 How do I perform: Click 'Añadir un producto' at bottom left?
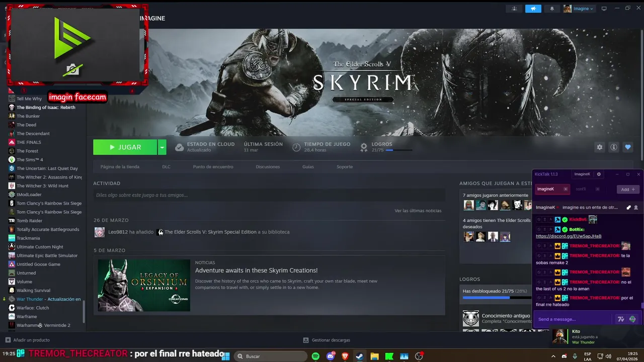[x=28, y=340]
